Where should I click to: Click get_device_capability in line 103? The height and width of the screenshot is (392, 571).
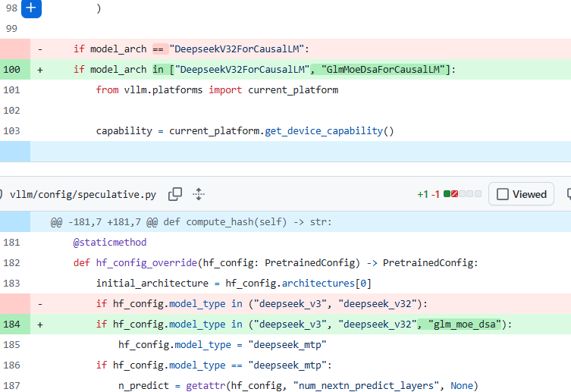pyautogui.click(x=324, y=131)
